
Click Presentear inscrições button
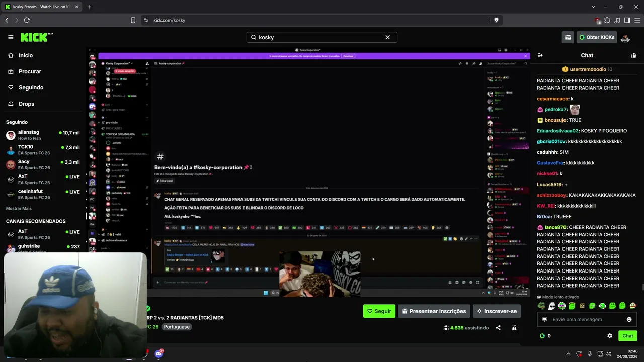click(x=434, y=311)
